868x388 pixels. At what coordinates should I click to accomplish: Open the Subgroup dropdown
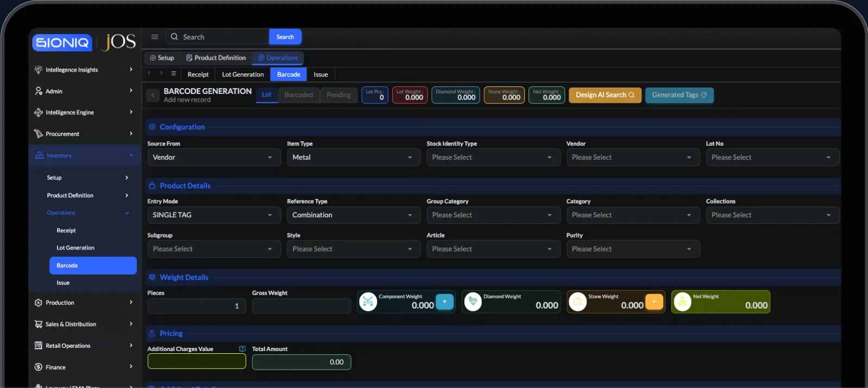coord(214,249)
